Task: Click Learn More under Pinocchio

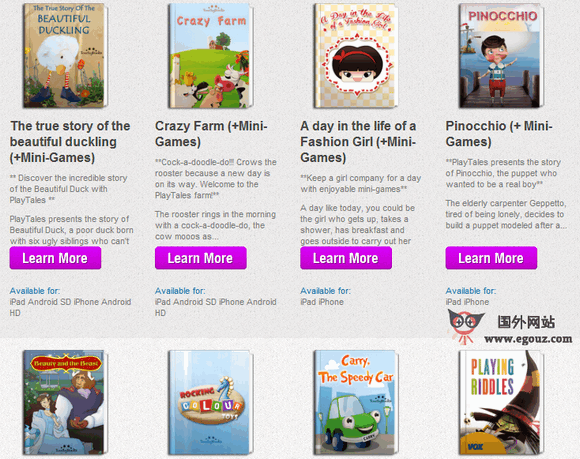Action: pos(491,258)
